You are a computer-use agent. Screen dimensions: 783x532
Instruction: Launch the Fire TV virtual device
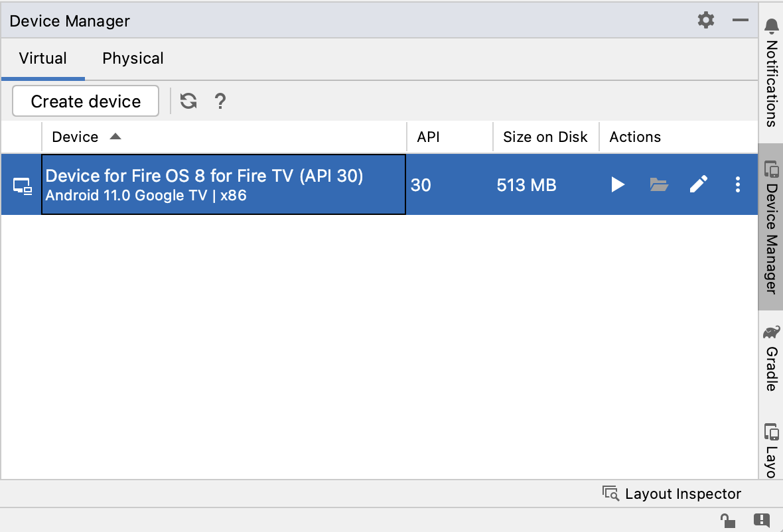618,185
